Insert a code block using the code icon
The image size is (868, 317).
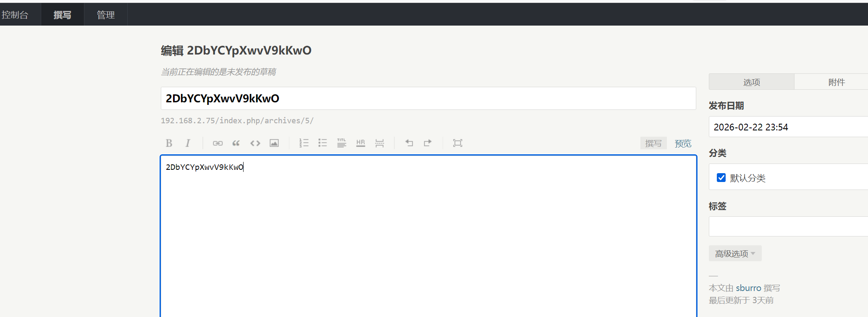pyautogui.click(x=255, y=143)
